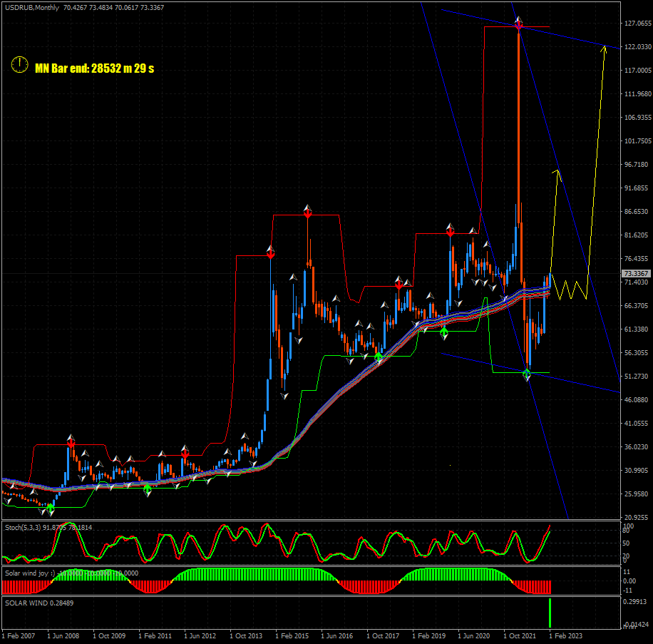Click the yellow clock icon beside MN Bar end
This screenshot has width=653, height=644.
tap(19, 65)
